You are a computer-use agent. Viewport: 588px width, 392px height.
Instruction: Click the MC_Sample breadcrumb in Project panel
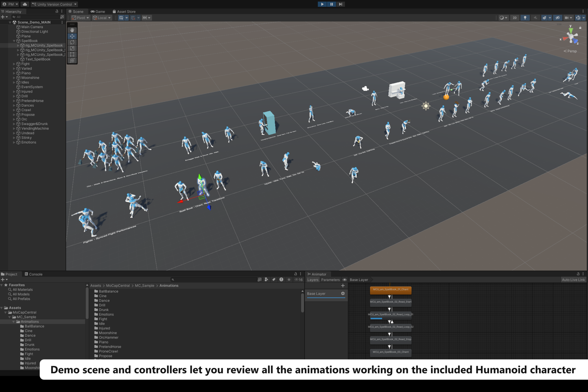click(x=145, y=285)
